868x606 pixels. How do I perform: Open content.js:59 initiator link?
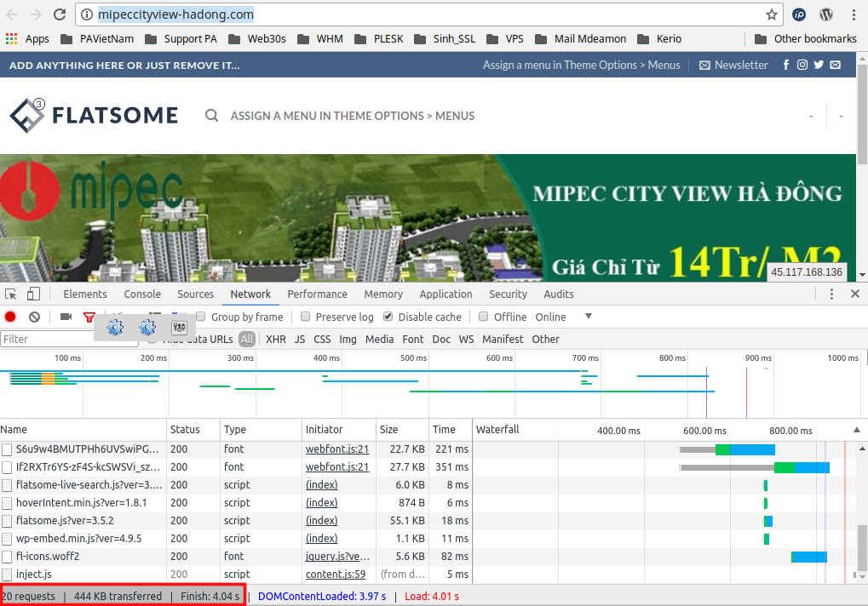[x=336, y=574]
